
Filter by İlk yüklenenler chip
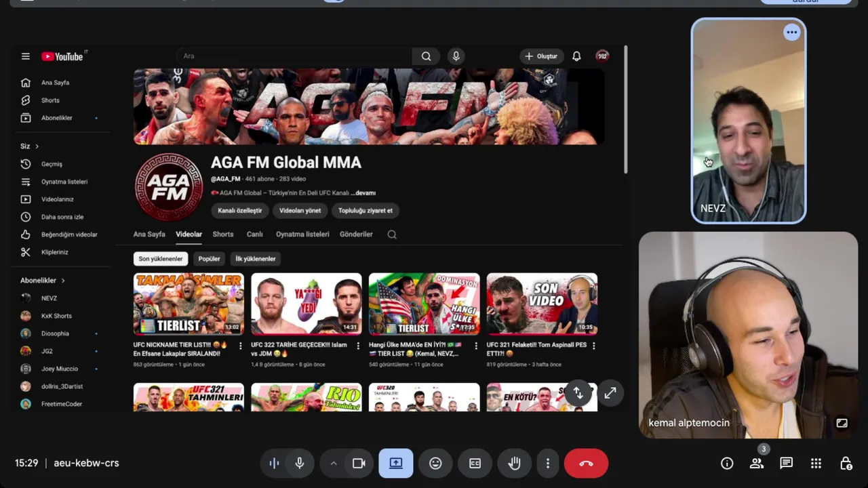(x=256, y=259)
